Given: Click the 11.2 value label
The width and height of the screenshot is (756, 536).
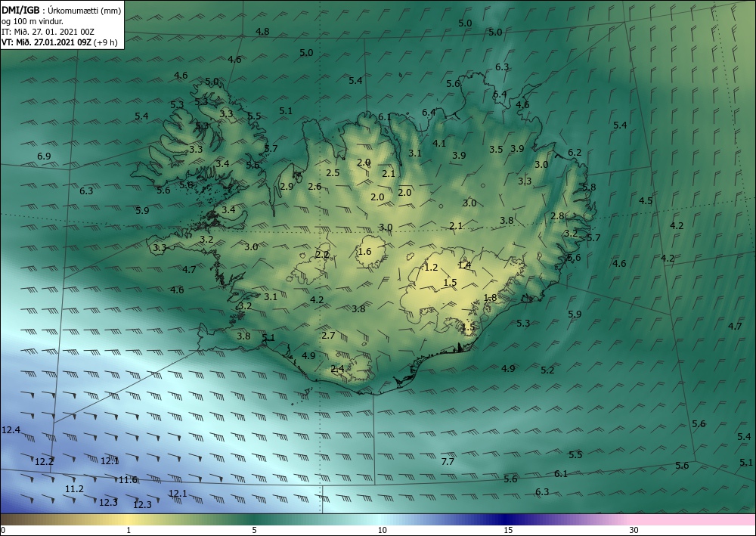Looking at the screenshot, I should coord(74,489).
